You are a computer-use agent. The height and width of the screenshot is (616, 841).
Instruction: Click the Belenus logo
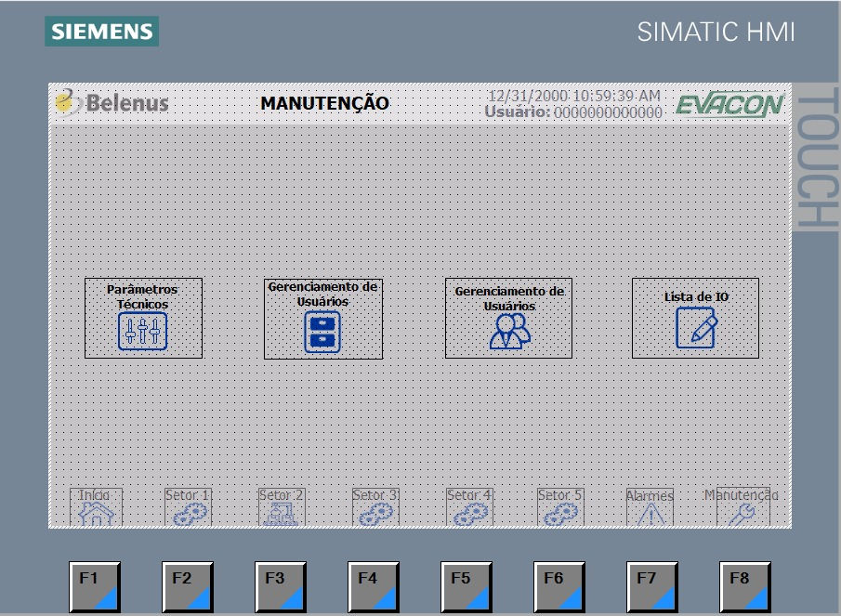click(112, 102)
